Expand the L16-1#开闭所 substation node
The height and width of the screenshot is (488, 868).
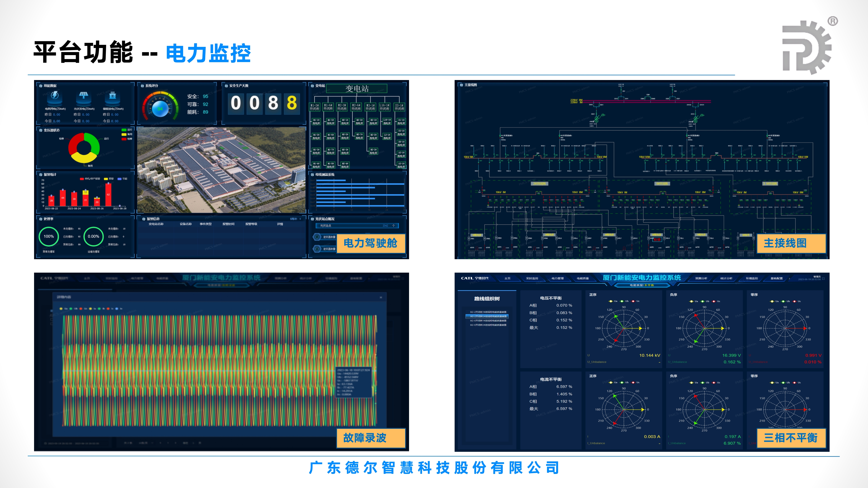(x=385, y=107)
